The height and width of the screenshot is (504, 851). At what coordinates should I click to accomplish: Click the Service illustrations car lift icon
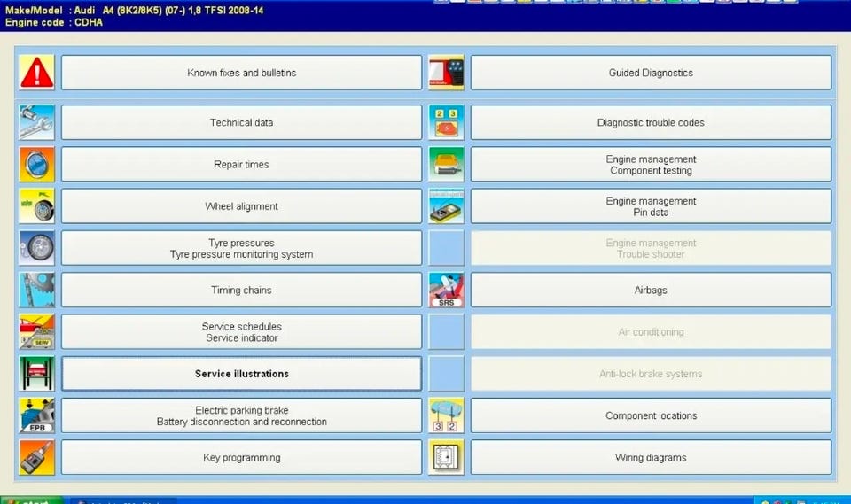(x=37, y=373)
